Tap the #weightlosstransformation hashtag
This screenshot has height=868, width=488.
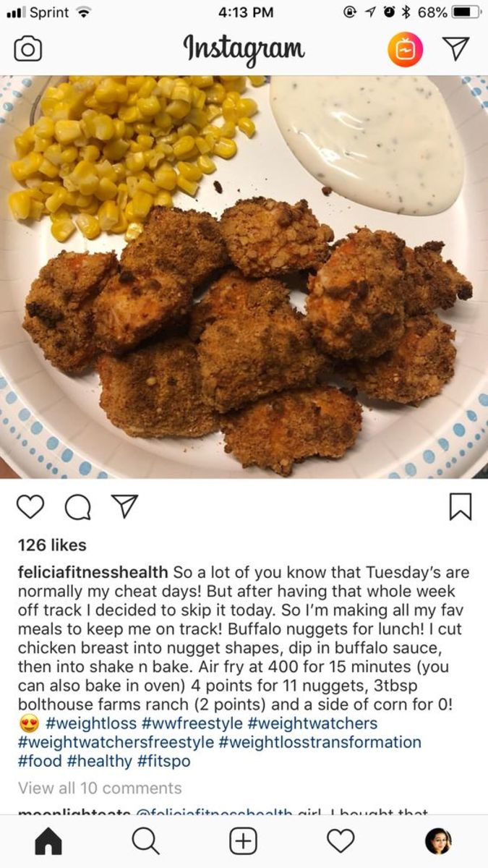click(320, 742)
